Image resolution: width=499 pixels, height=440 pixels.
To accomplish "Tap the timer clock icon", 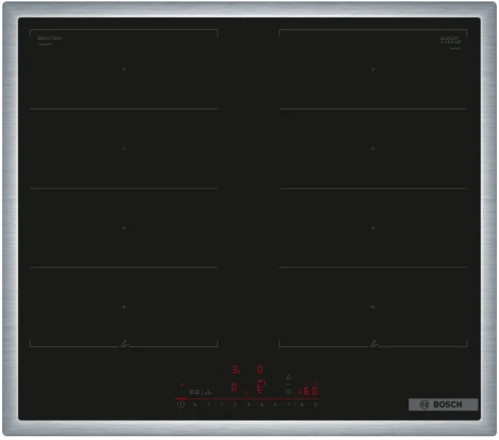I will point(289,391).
